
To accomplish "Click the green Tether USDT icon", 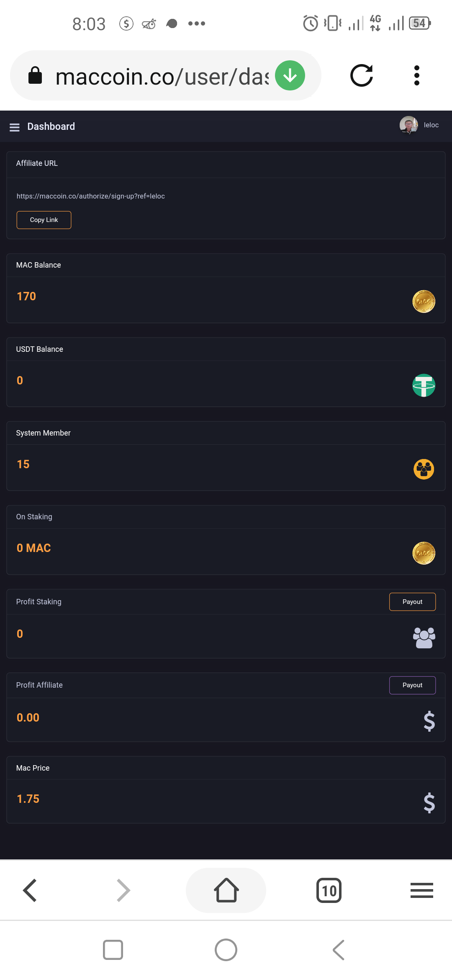I will (424, 385).
